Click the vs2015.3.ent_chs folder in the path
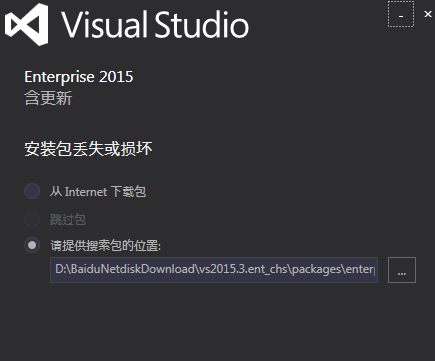This screenshot has width=435, height=361. coord(243,269)
